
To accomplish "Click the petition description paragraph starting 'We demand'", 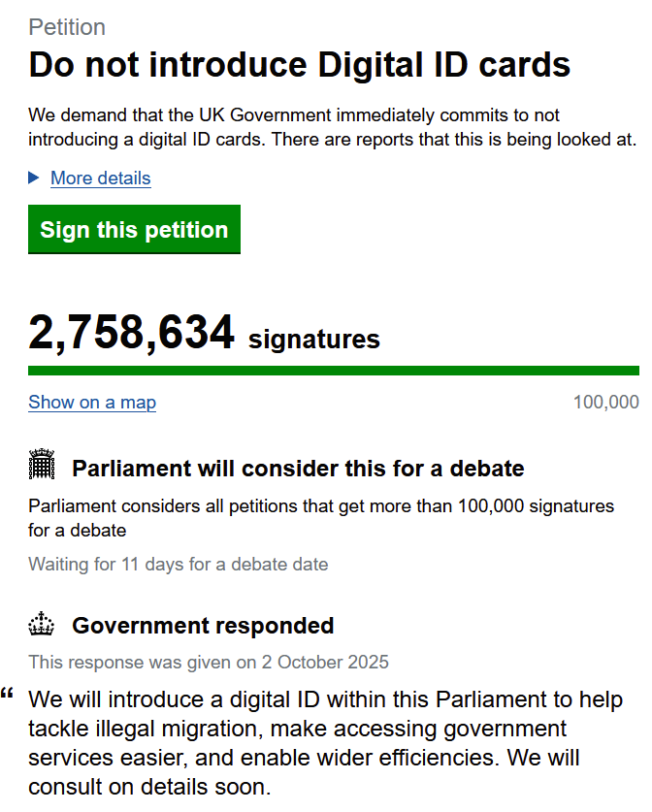I will pyautogui.click(x=332, y=127).
